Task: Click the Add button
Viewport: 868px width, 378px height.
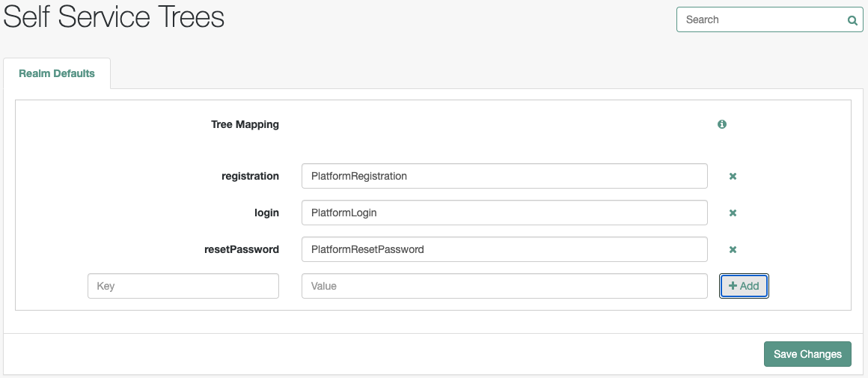Action: 744,286
